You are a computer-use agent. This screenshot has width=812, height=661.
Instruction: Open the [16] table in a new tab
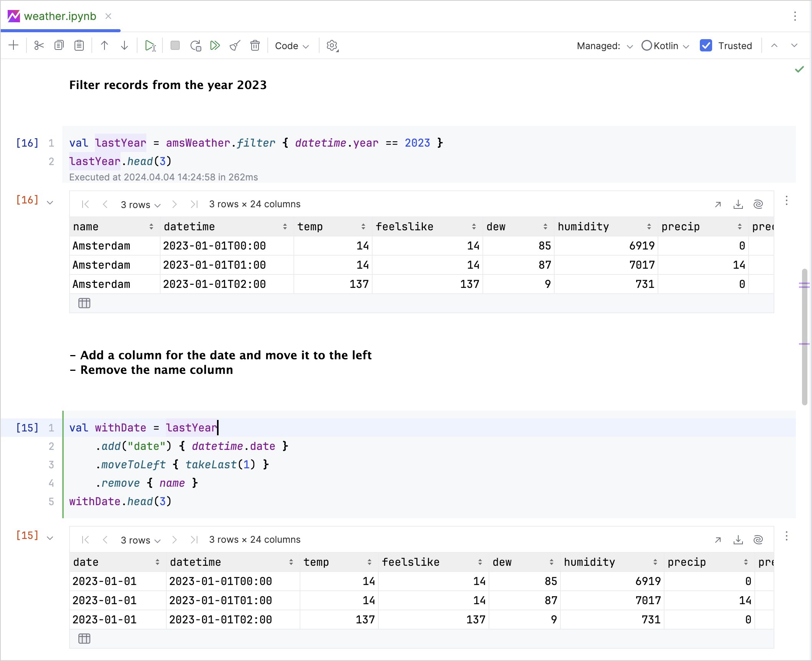[x=718, y=204]
